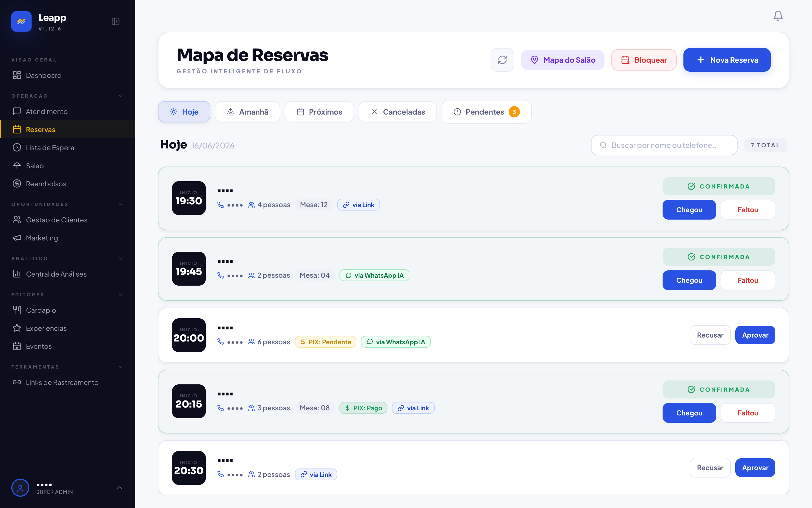Click Mesa: 08 on the 20:15 reservation
The height and width of the screenshot is (508, 812).
click(x=314, y=408)
